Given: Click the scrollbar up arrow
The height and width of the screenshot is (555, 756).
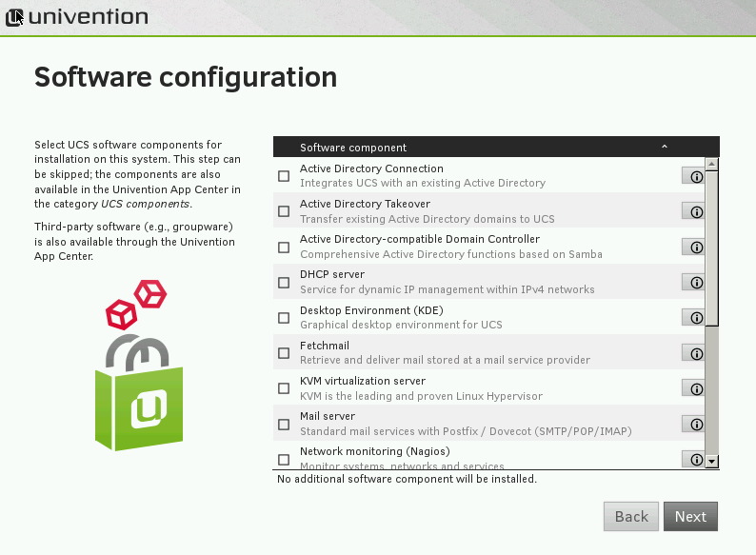Looking at the screenshot, I should click(712, 164).
